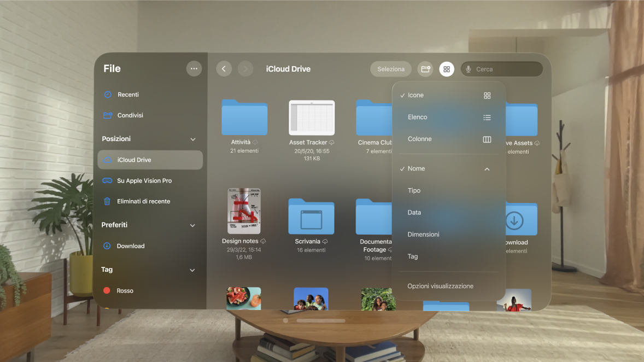This screenshot has width=644, height=362.
Task: Collapse the Posizioni section
Action: pos(193,139)
